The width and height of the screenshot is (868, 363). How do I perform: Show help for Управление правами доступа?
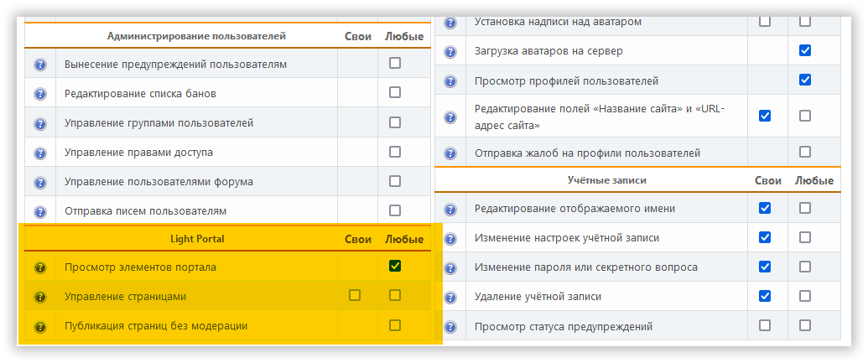39,153
